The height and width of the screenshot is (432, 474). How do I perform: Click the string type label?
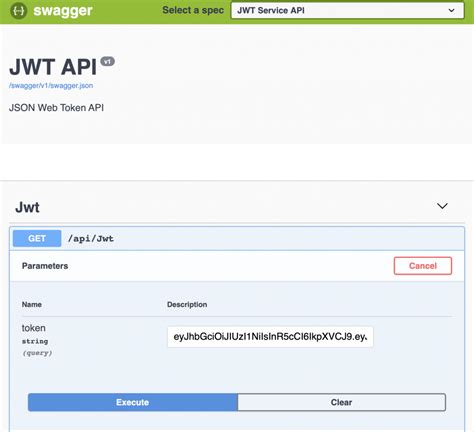pyautogui.click(x=35, y=341)
